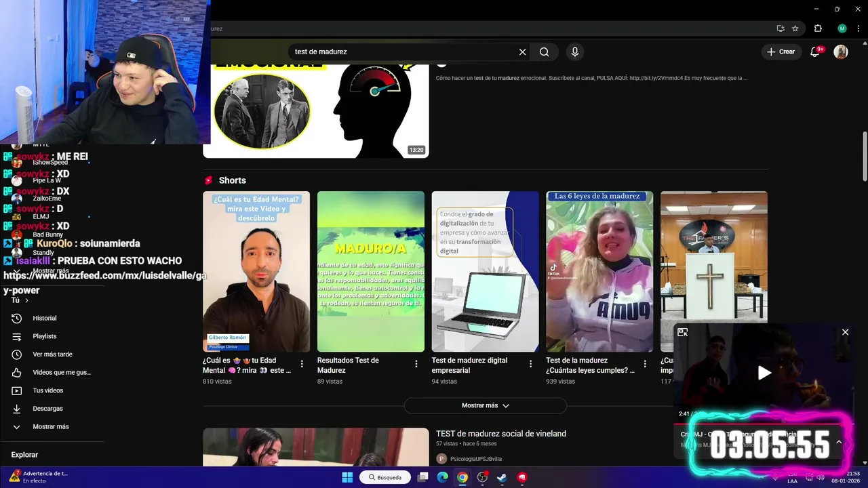The image size is (868, 488).
Task: Open Historial in the sidebar
Action: click(x=45, y=318)
